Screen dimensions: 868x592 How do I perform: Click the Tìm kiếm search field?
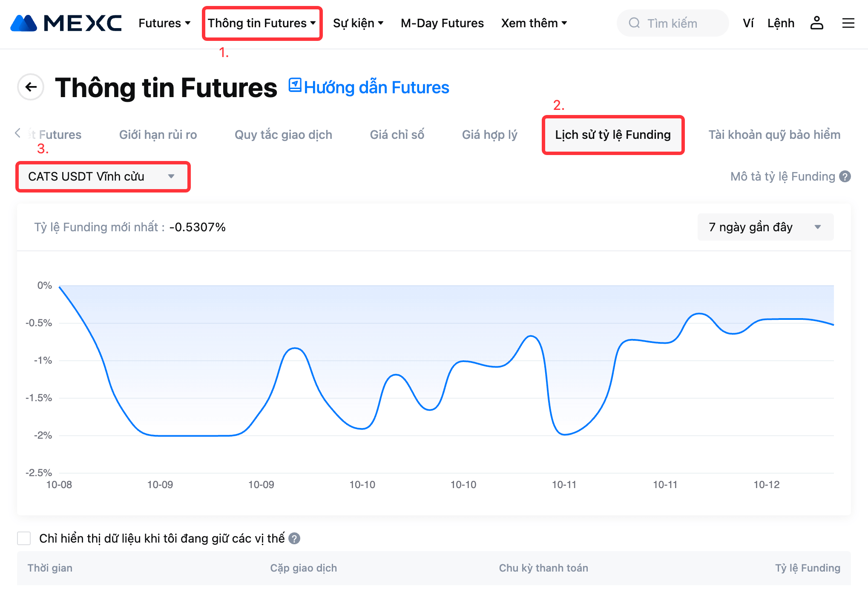click(677, 23)
